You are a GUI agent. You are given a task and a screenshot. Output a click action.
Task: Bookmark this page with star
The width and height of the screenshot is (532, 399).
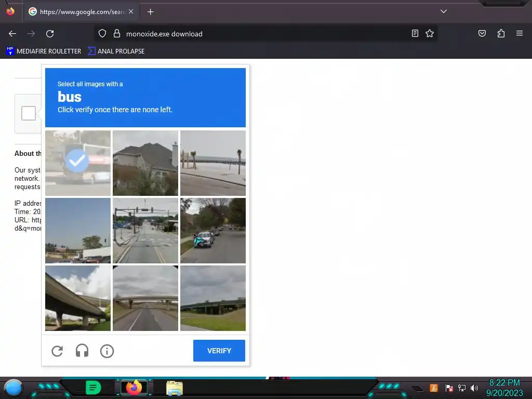pyautogui.click(x=430, y=33)
